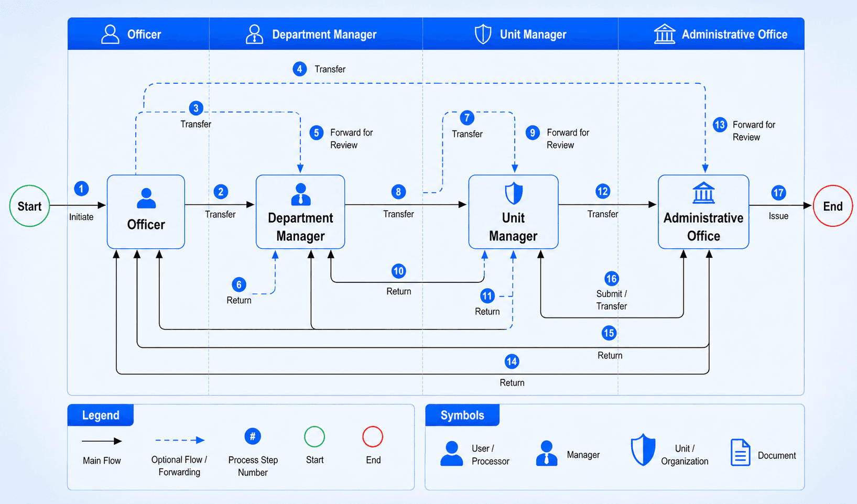Click step number 6 circle above Return
857x504 pixels.
(239, 284)
